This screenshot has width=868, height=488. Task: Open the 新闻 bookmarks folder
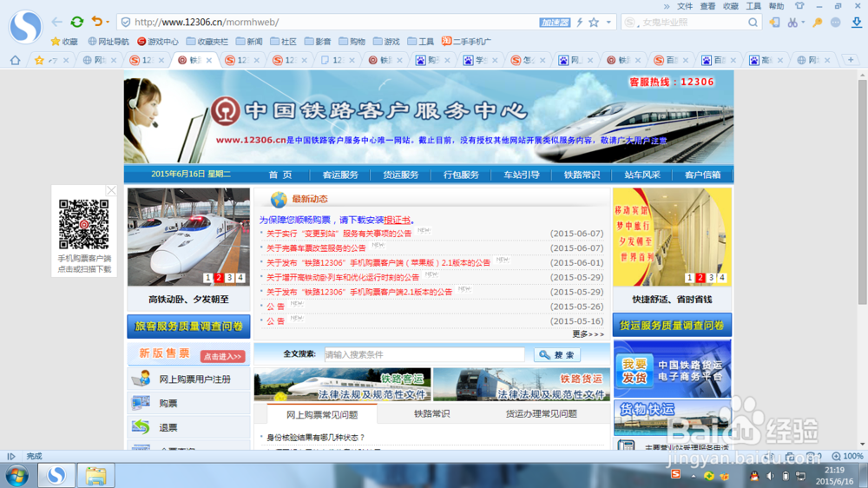point(249,42)
